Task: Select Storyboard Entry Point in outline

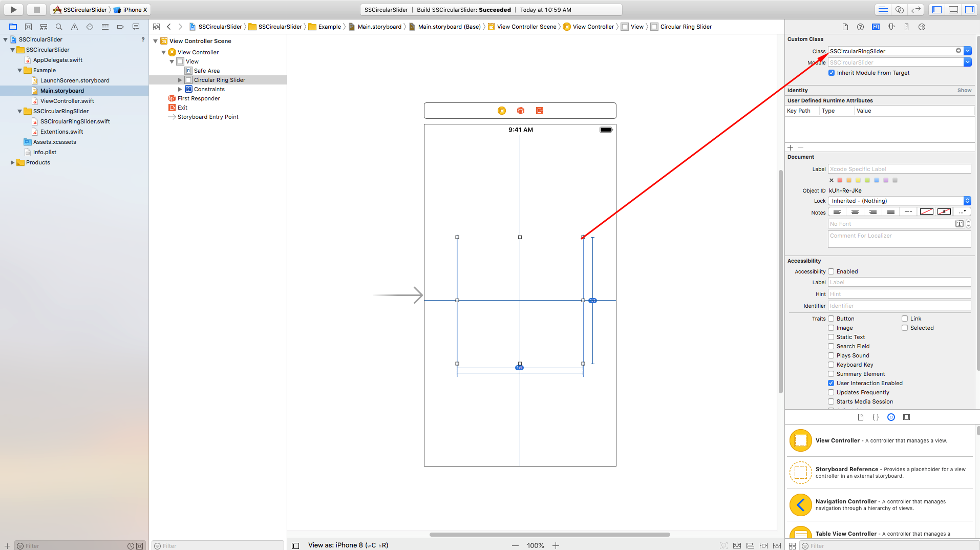Action: point(208,117)
